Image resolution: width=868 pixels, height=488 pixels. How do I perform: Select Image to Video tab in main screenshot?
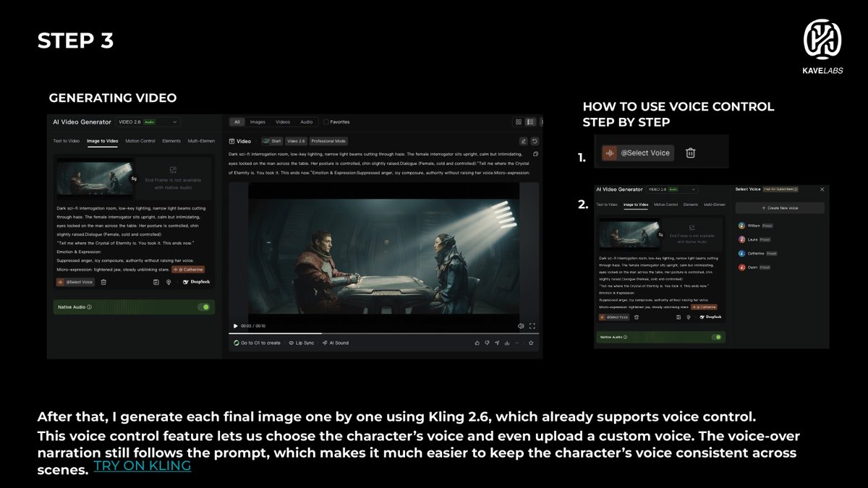click(x=103, y=141)
